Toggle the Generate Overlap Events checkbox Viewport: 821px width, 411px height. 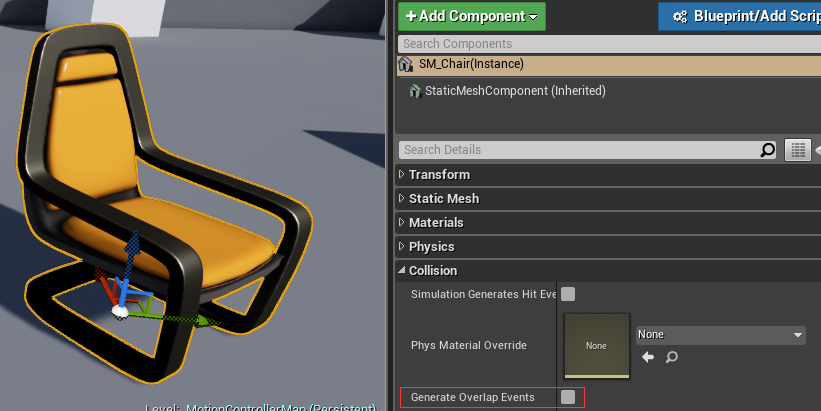point(568,397)
